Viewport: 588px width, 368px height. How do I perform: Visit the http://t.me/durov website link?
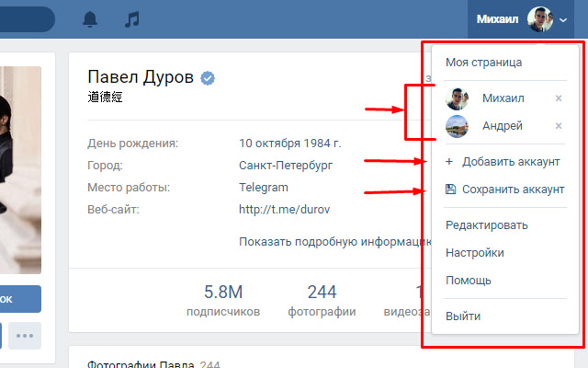[x=284, y=210]
